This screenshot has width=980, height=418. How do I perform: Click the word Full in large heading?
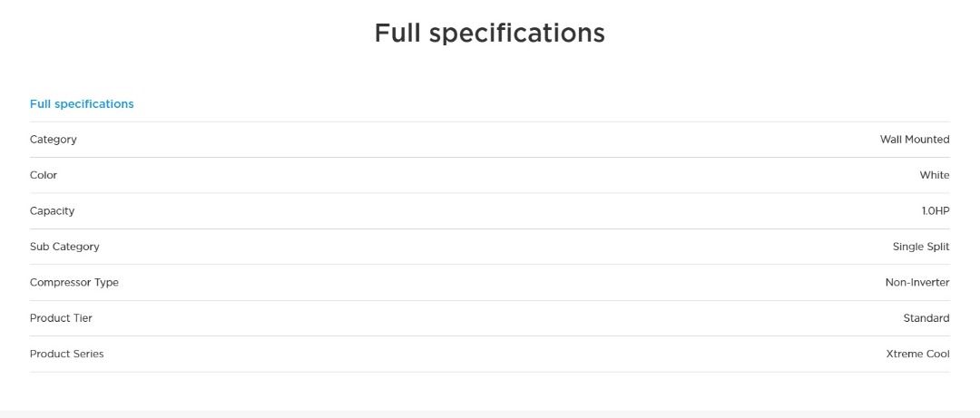coord(397,34)
